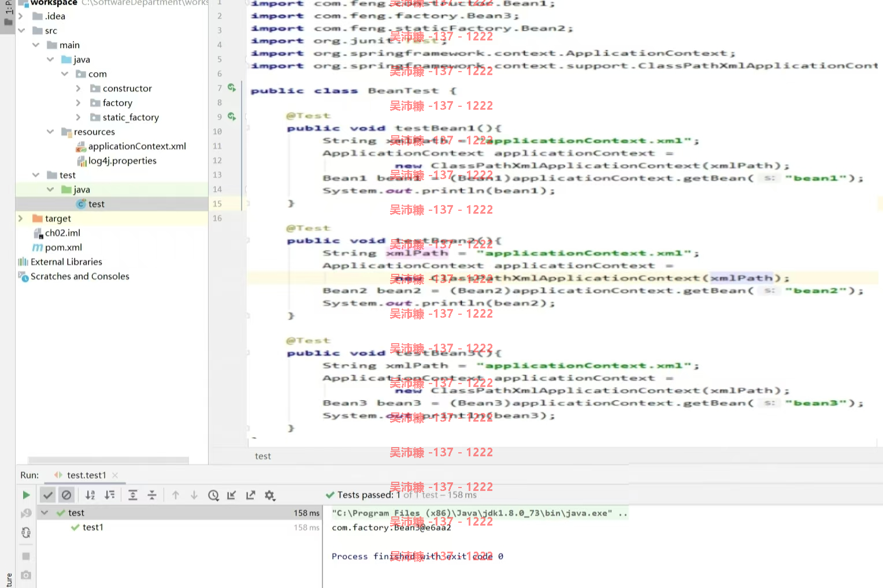Open pom.xml Maven file
The image size is (883, 588).
click(x=57, y=247)
